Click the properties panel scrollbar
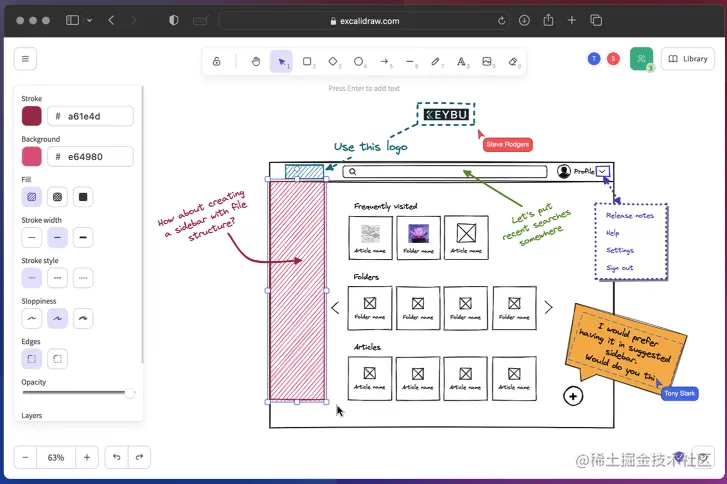This screenshot has height=484, width=727. (x=142, y=225)
